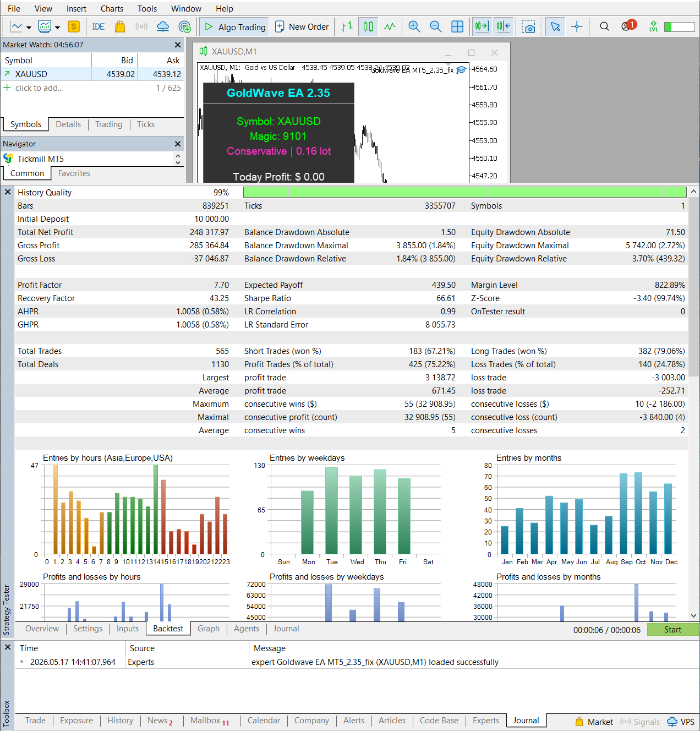Switch chart to candlesticks

(x=368, y=26)
